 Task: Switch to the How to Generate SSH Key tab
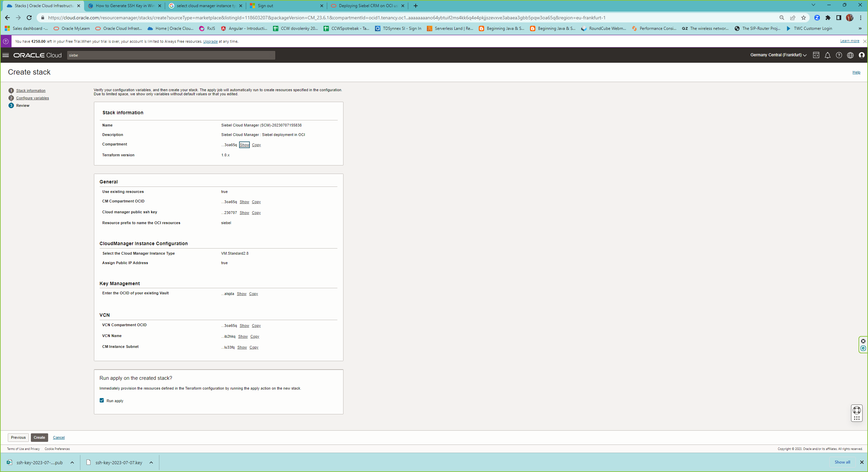click(125, 6)
